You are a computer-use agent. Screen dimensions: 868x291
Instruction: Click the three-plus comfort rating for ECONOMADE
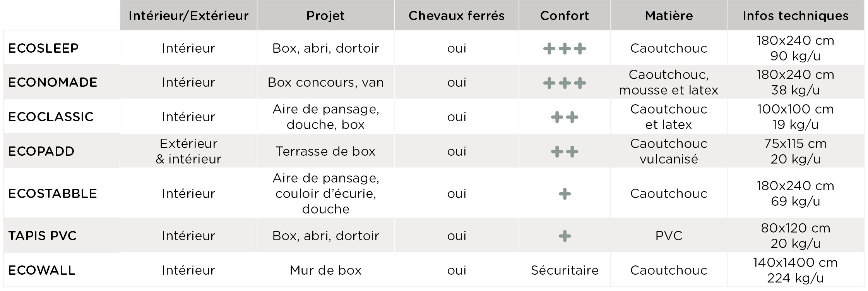click(x=564, y=83)
